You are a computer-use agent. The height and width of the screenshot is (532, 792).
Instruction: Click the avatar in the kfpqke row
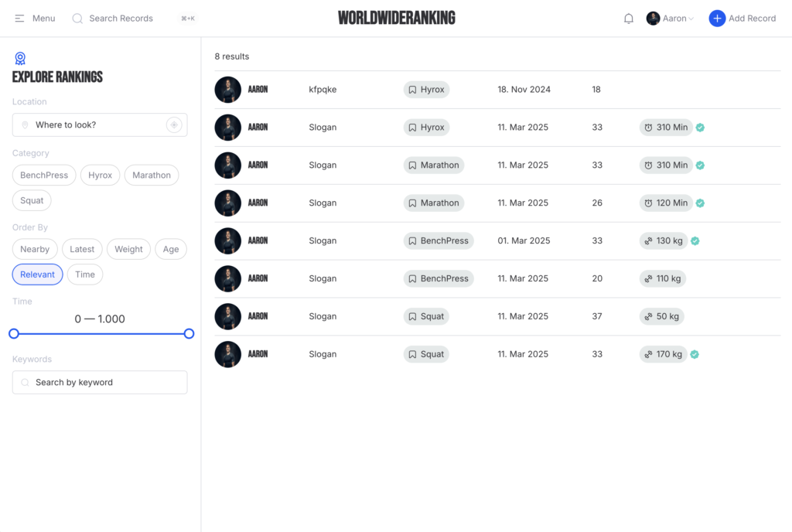click(x=227, y=90)
